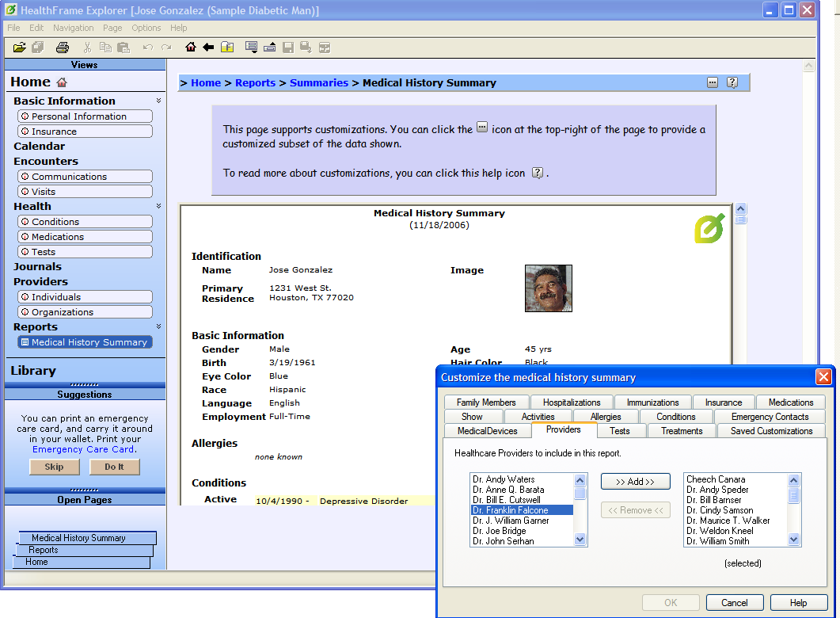Click the green HealthFrame logo in report
This screenshot has height=618, width=840.
point(709,228)
